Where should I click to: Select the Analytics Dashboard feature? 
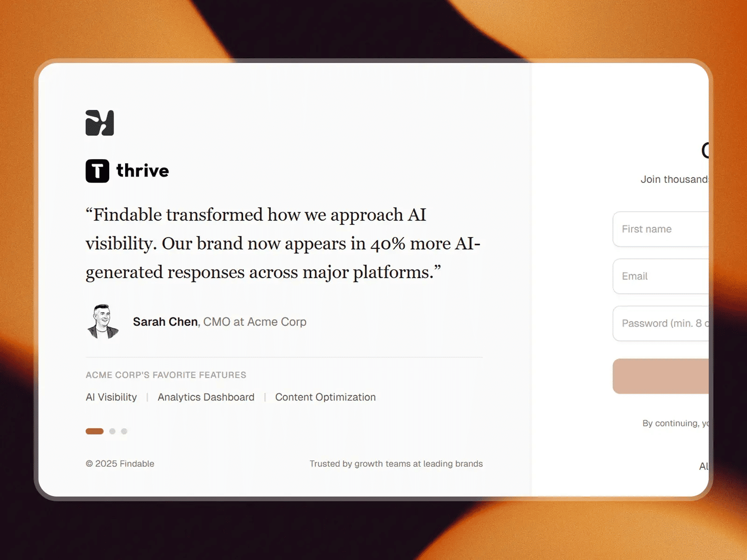[206, 397]
